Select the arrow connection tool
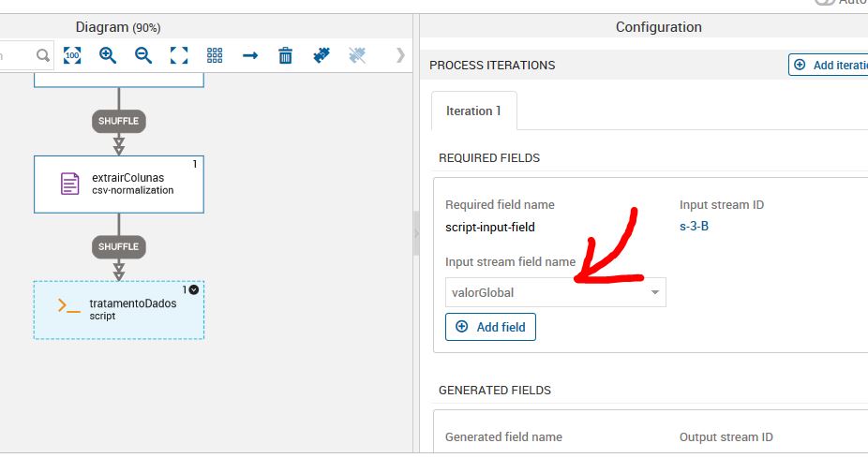Screen dimensions: 868x458 pyautogui.click(x=250, y=55)
